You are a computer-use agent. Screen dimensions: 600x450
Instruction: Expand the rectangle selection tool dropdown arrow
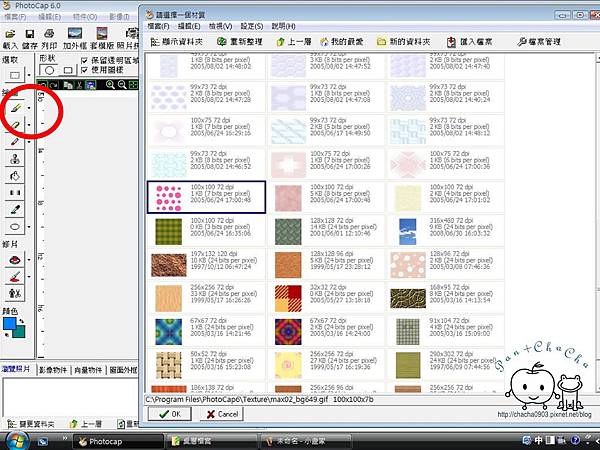click(x=29, y=76)
